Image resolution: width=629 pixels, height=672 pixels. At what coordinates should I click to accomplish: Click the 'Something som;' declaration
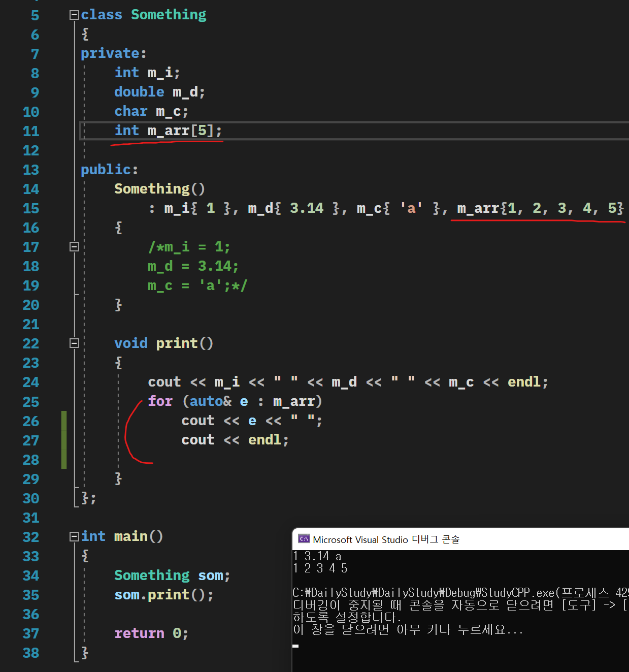click(172, 575)
